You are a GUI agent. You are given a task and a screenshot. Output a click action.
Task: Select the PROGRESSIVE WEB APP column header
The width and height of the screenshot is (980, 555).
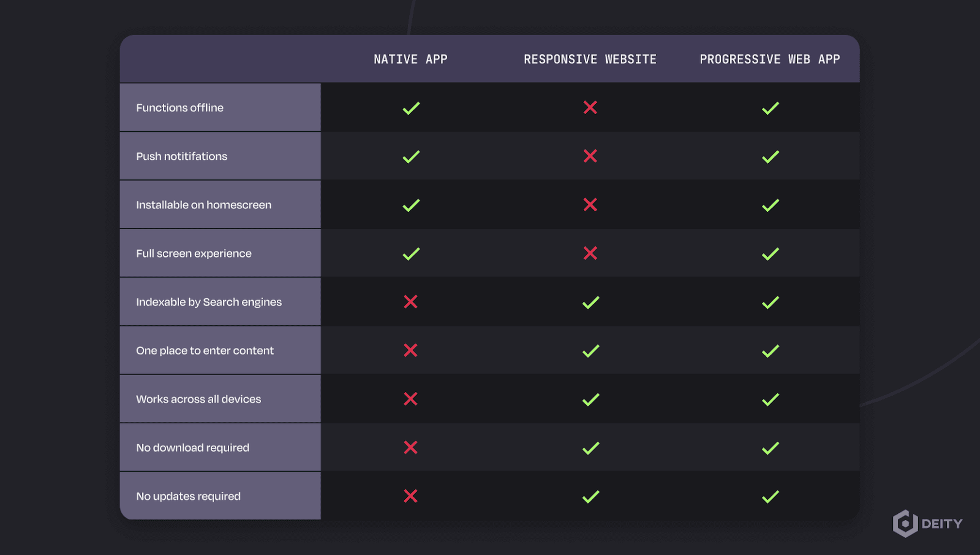coord(770,59)
